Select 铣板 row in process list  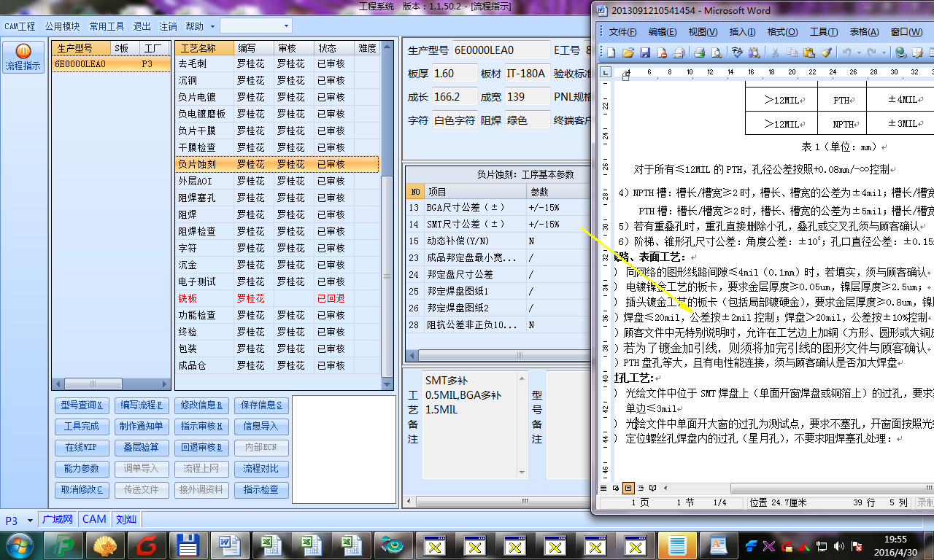(277, 298)
